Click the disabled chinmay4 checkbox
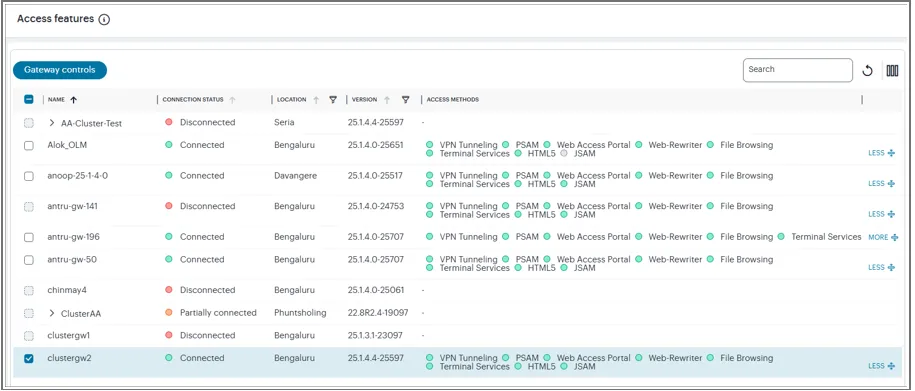915x391 pixels. [x=29, y=290]
